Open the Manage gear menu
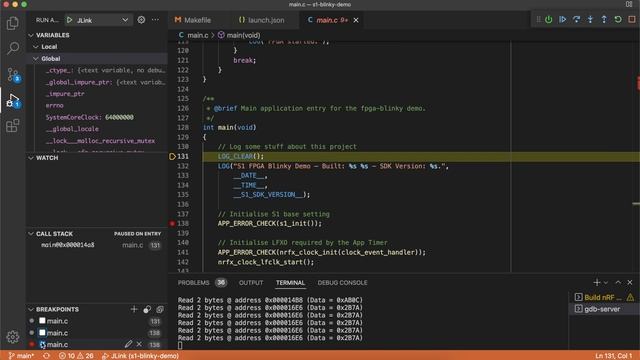 (13, 337)
